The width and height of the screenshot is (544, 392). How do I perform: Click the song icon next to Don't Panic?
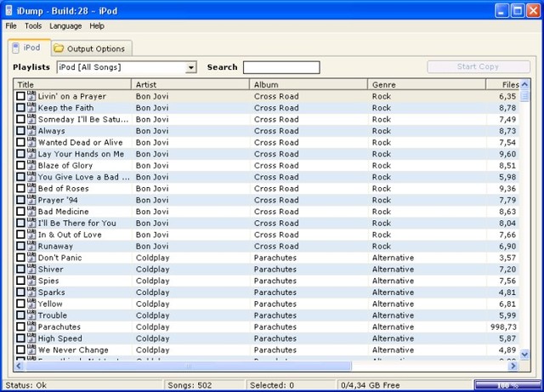click(31, 258)
